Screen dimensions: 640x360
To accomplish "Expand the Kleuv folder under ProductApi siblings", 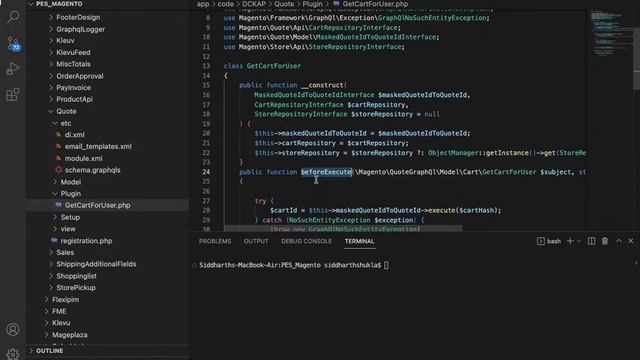I will pyautogui.click(x=65, y=40).
